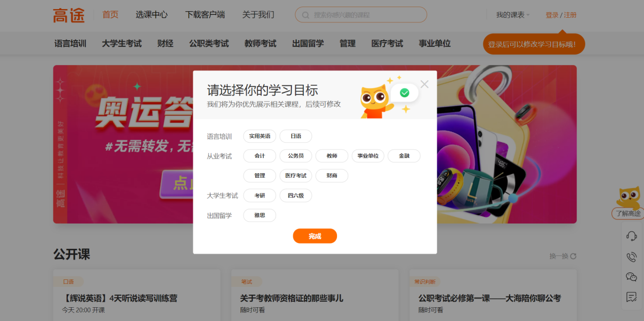Click the headset customer service icon
The height and width of the screenshot is (321, 644).
(x=631, y=236)
